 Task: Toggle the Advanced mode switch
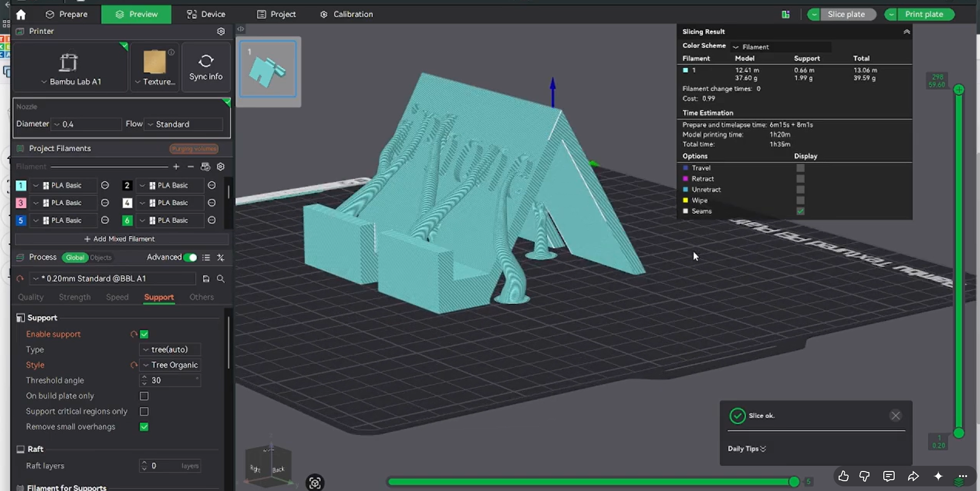pos(190,258)
